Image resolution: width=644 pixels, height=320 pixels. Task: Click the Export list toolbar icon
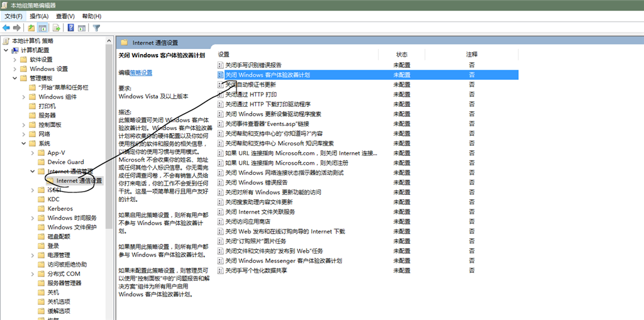tap(57, 28)
